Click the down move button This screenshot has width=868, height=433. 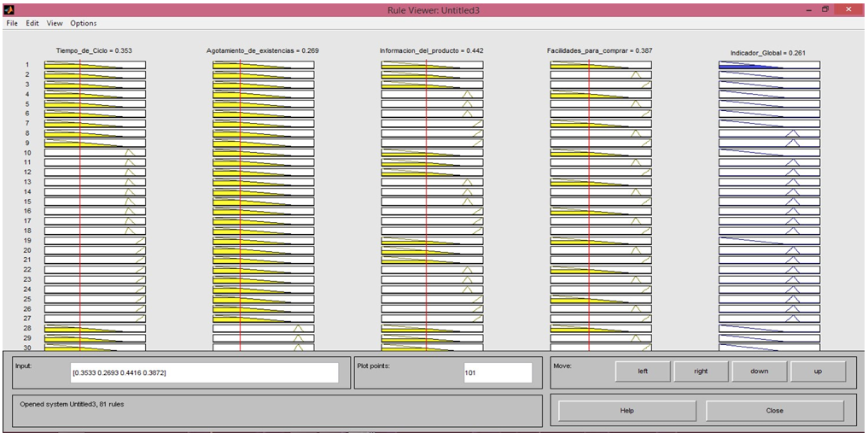coord(760,371)
